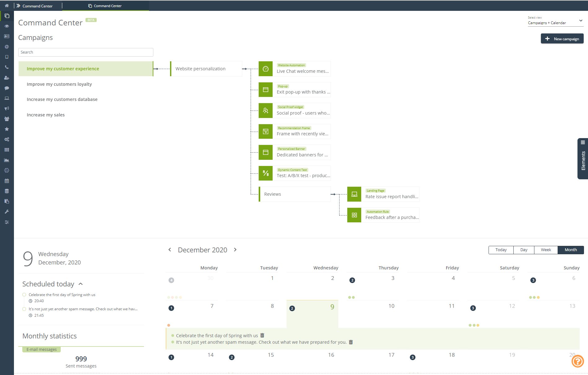Open the eye monitoring icon in the sidebar
The height and width of the screenshot is (375, 588).
tap(7, 26)
